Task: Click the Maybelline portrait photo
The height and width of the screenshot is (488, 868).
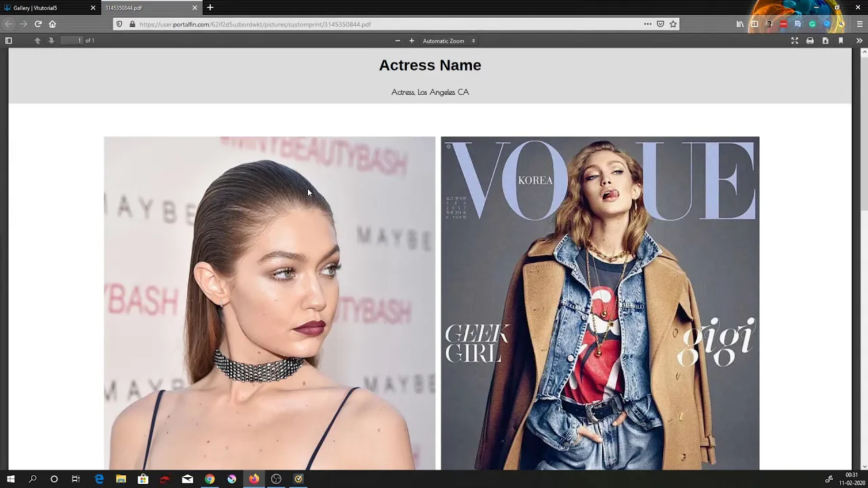Action: coord(269,303)
